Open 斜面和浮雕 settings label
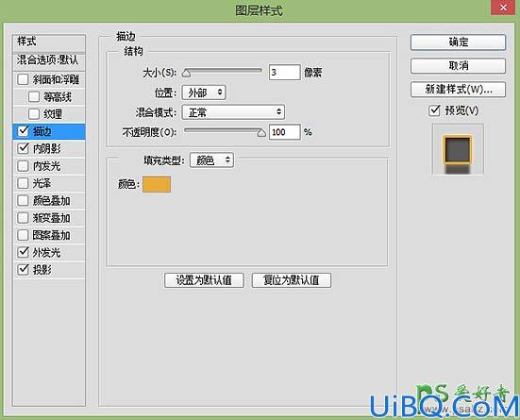This screenshot has height=420, width=520. (x=56, y=79)
